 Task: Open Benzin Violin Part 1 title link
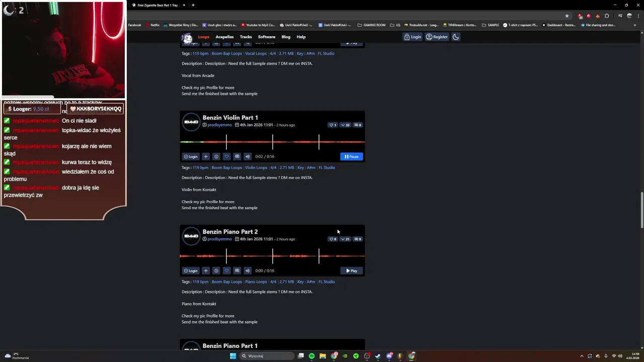(x=230, y=118)
